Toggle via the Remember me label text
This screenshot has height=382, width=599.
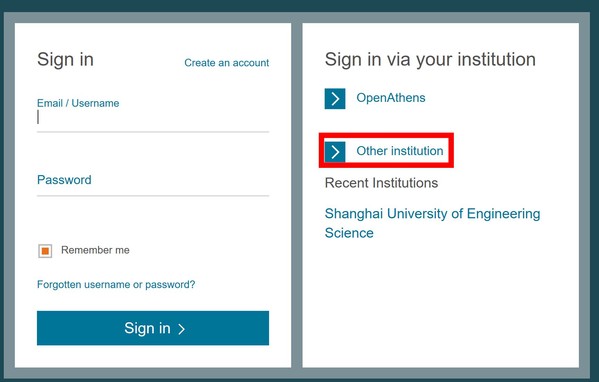pyautogui.click(x=95, y=250)
